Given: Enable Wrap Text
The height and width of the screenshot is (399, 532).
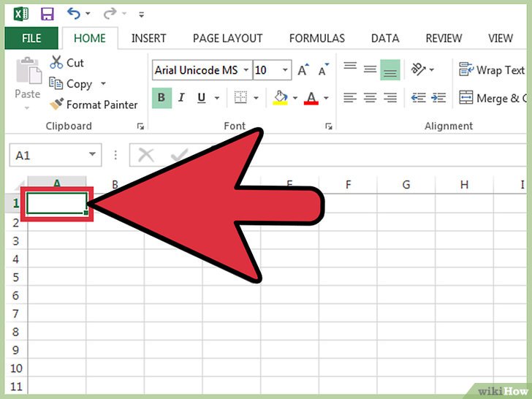Looking at the screenshot, I should (x=492, y=69).
